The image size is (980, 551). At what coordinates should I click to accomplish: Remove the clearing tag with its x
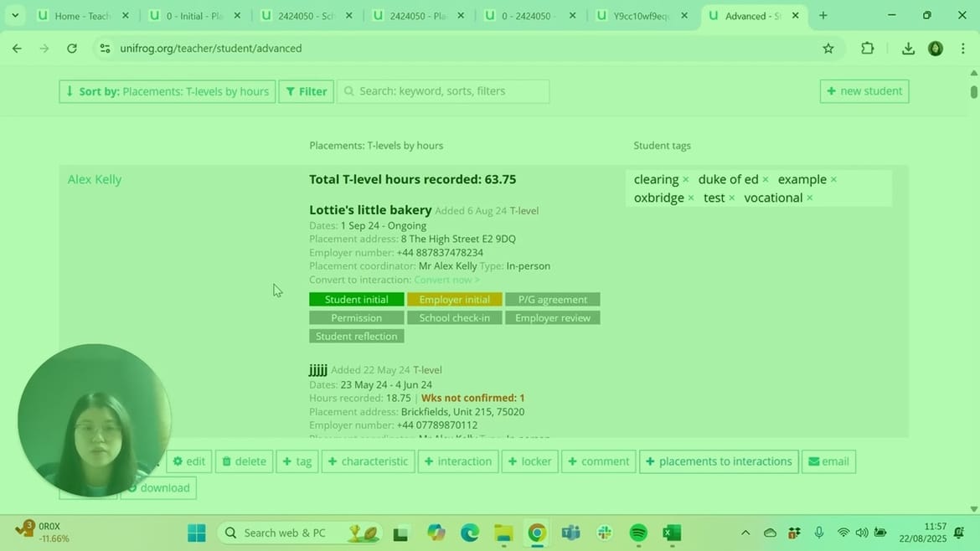click(685, 180)
